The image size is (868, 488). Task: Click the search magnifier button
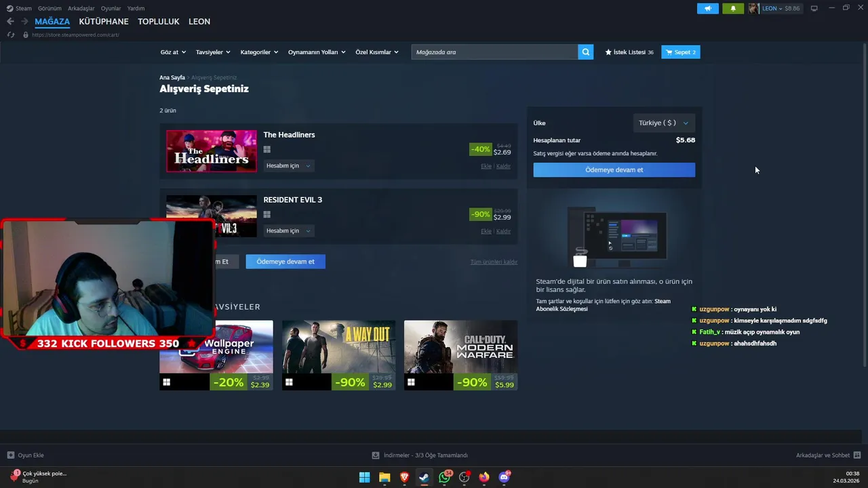click(586, 52)
